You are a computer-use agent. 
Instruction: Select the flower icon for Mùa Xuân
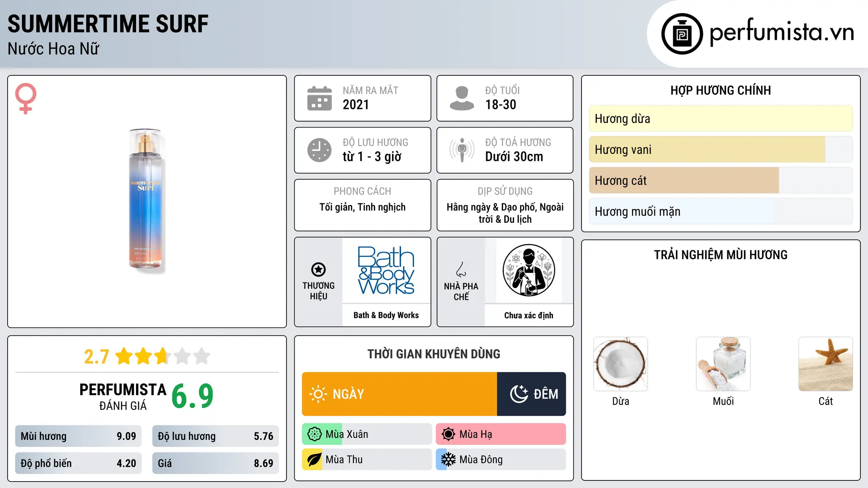click(314, 434)
